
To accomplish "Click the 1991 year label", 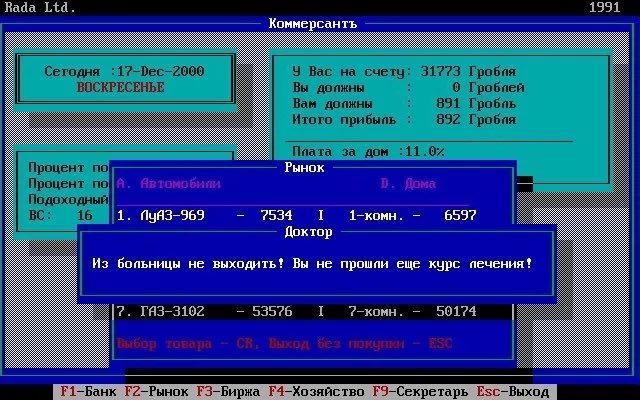I will tap(604, 7).
